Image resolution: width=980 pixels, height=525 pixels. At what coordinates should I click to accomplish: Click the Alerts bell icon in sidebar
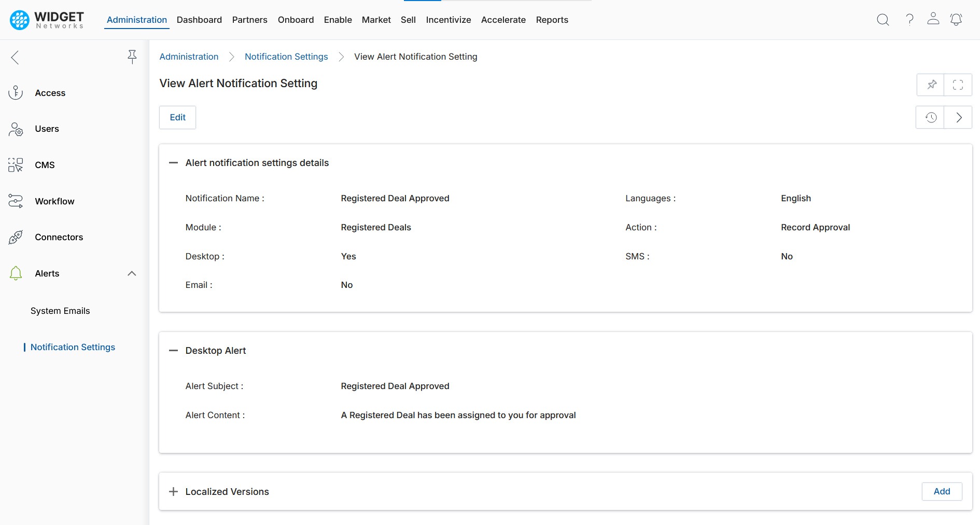click(16, 273)
